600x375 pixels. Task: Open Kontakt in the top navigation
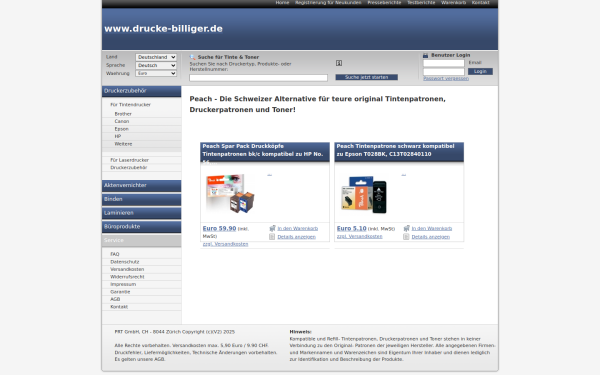coord(481,3)
